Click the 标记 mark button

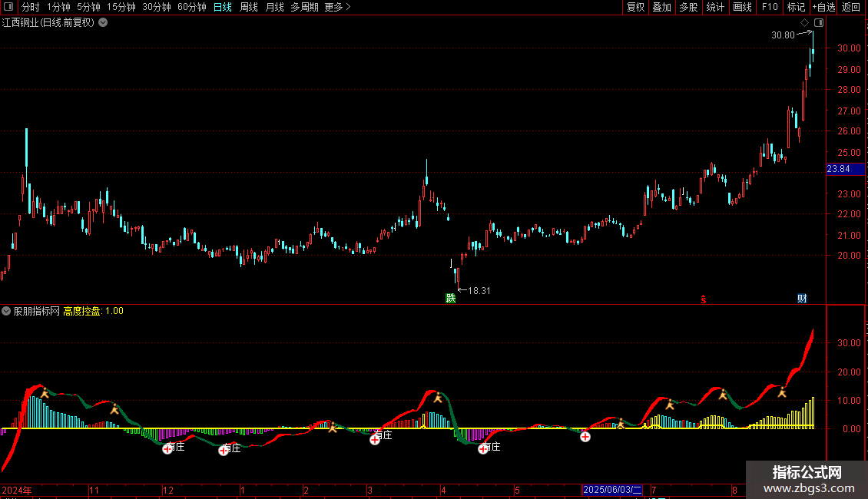(796, 7)
